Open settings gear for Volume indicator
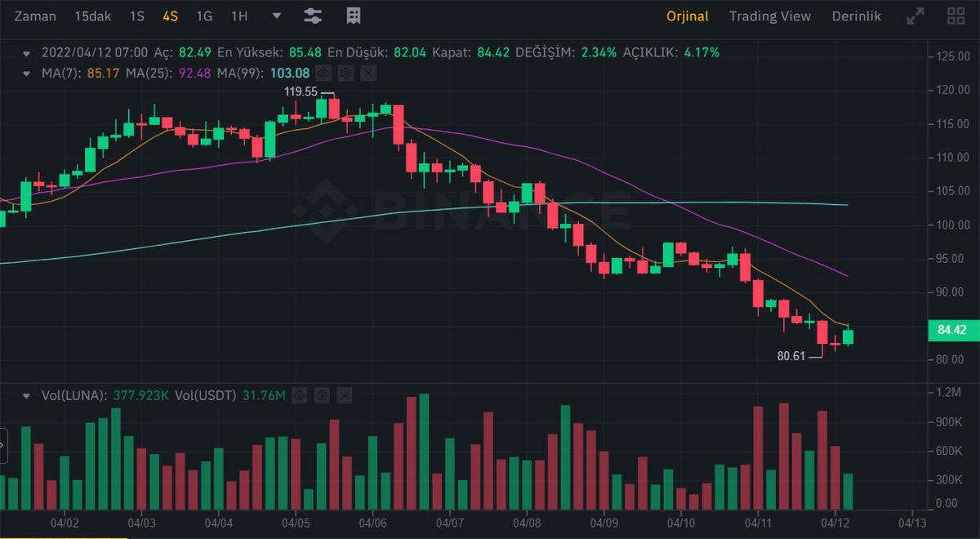This screenshot has height=539, width=980. (x=322, y=396)
